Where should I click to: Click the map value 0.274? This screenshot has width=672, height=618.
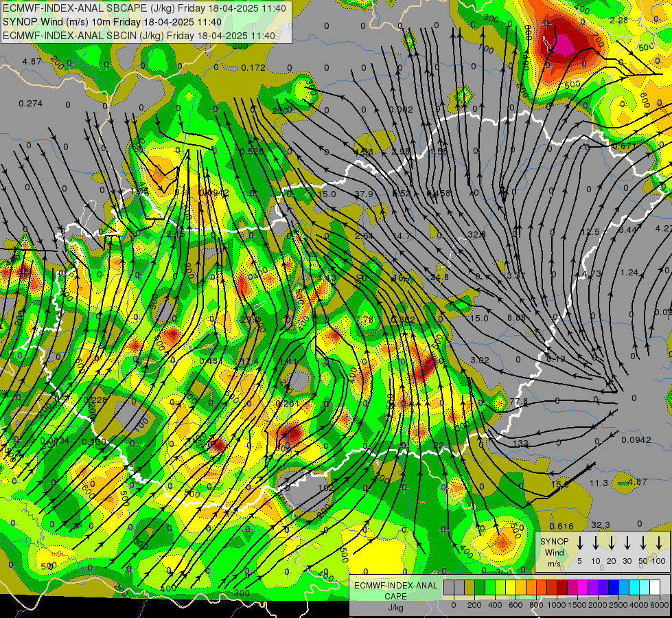pyautogui.click(x=30, y=104)
